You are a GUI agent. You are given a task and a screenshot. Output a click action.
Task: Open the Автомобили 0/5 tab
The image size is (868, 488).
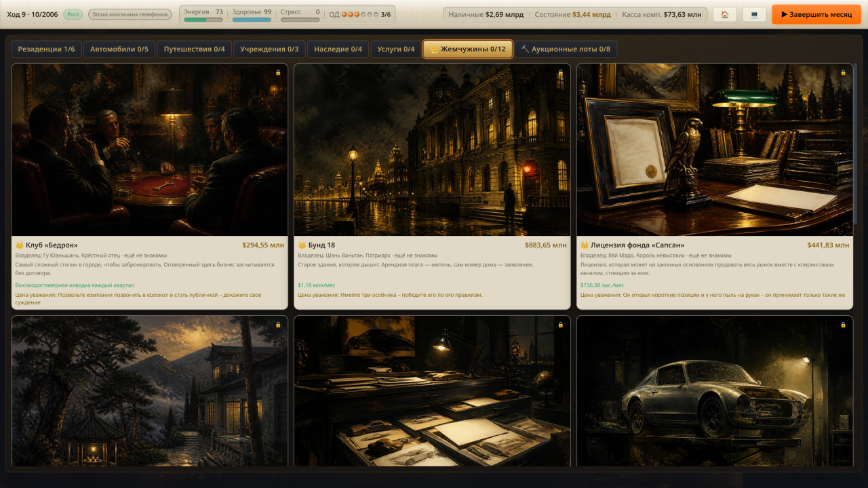119,49
